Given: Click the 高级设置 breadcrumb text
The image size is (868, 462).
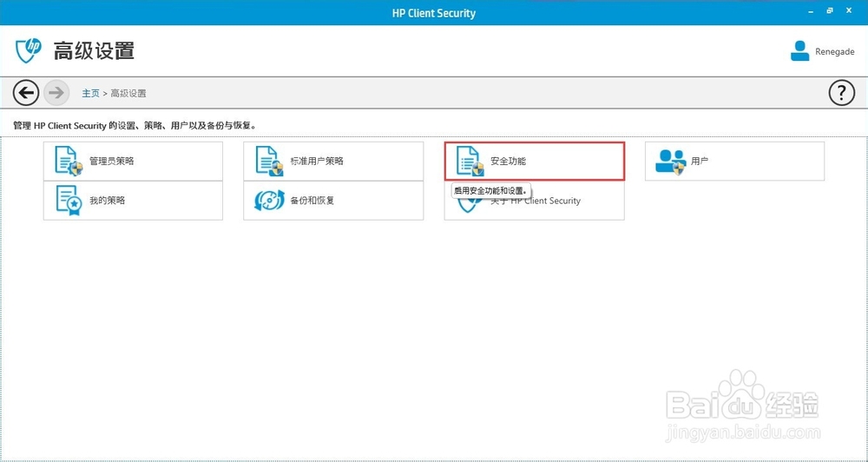Looking at the screenshot, I should pos(128,94).
